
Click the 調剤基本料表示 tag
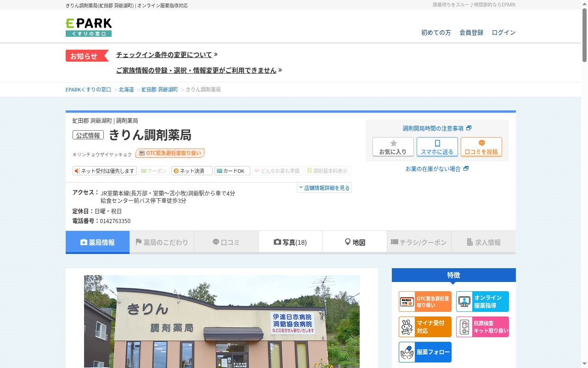[x=328, y=171]
